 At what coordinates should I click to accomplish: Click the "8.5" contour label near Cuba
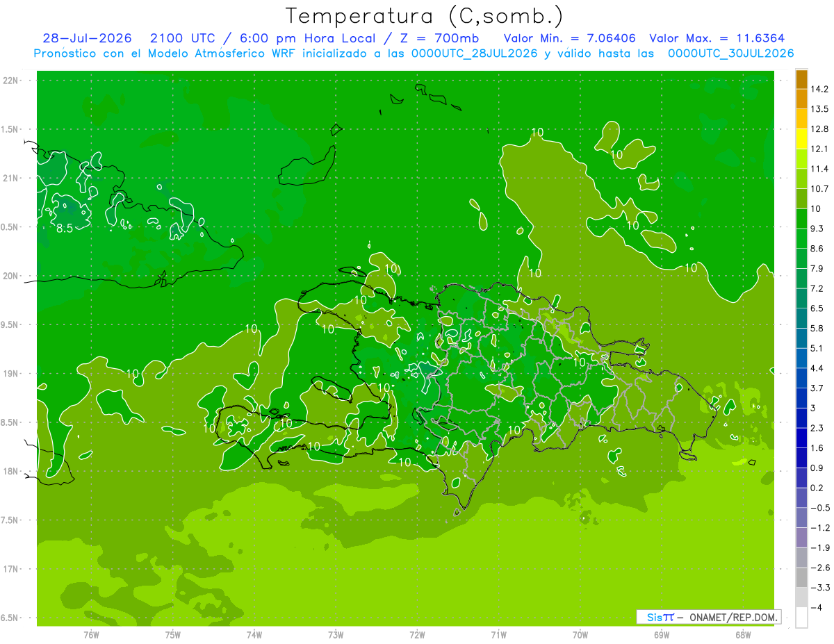pos(64,228)
